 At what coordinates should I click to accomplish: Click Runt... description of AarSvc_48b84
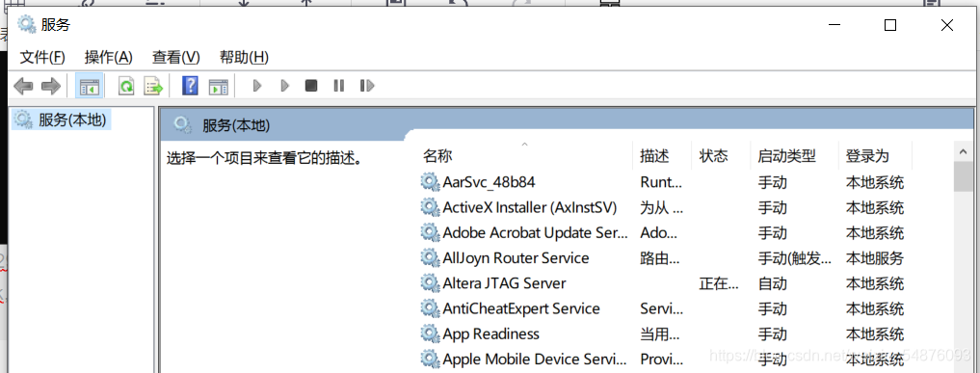[661, 183]
